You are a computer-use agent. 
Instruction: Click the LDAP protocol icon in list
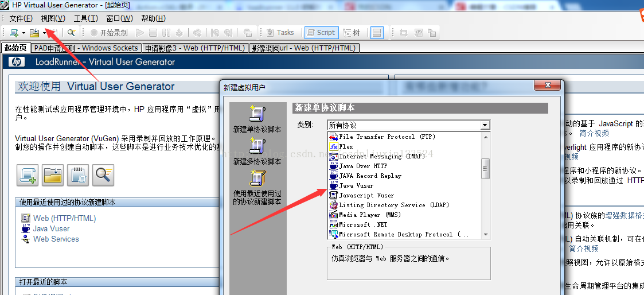333,205
